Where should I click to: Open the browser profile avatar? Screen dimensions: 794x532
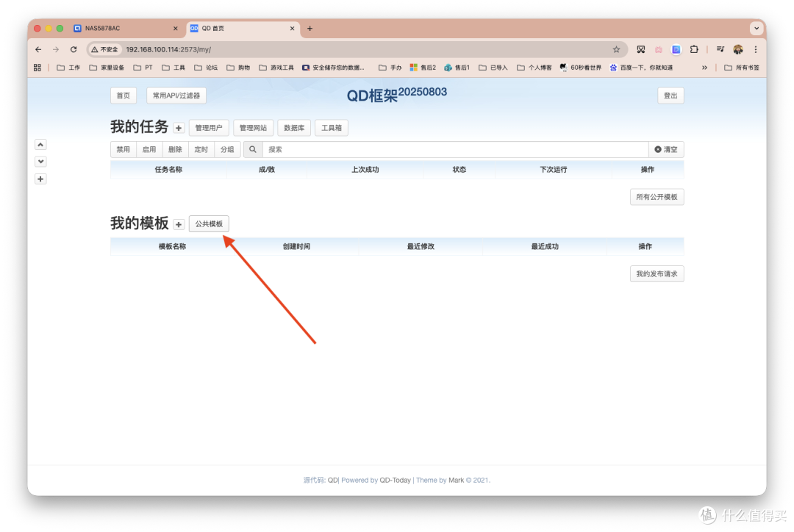pos(738,50)
